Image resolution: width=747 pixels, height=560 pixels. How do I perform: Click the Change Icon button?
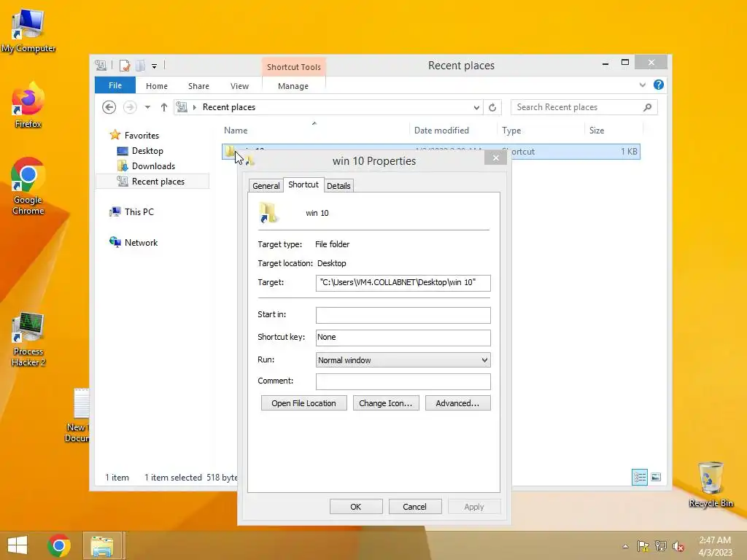(x=386, y=402)
